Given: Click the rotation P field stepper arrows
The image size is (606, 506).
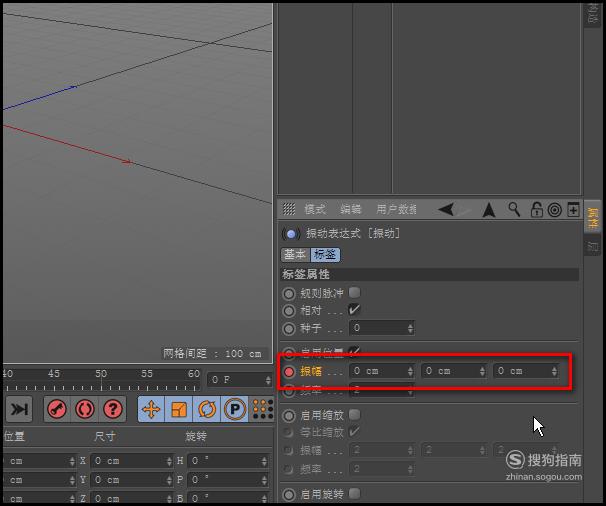Looking at the screenshot, I should tap(264, 480).
